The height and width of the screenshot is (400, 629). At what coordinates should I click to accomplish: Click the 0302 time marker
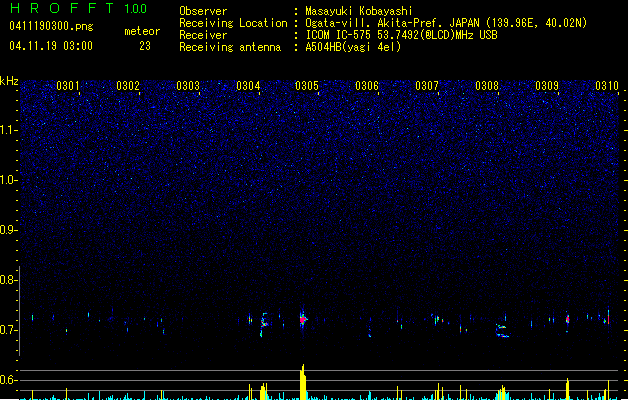point(128,86)
